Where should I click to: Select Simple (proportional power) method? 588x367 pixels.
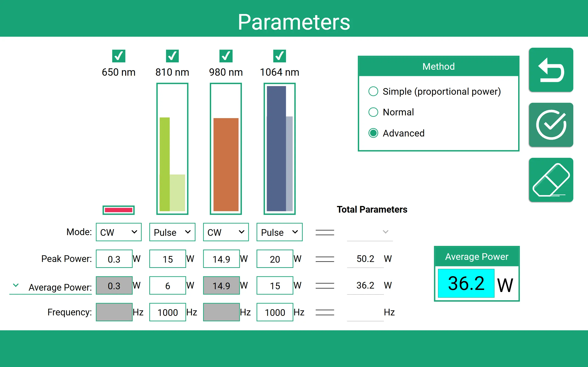tap(373, 92)
